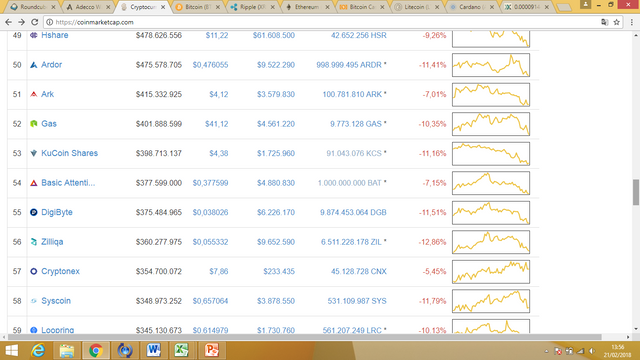
Task: Click the KuCoin Shares logo icon
Action: [34, 153]
